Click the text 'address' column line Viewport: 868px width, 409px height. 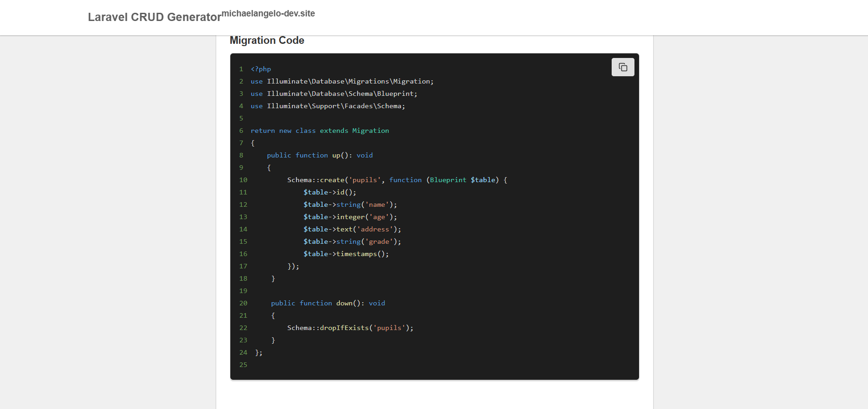[x=352, y=229]
